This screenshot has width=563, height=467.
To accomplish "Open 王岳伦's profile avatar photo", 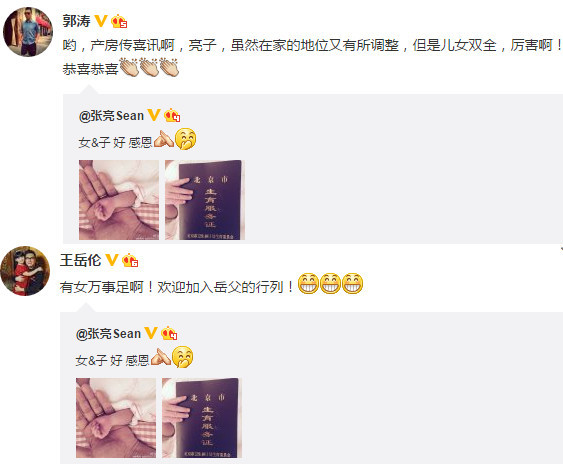I will point(25,271).
